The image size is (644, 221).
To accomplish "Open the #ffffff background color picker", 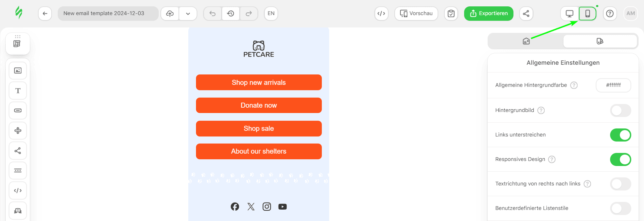I will coord(613,85).
